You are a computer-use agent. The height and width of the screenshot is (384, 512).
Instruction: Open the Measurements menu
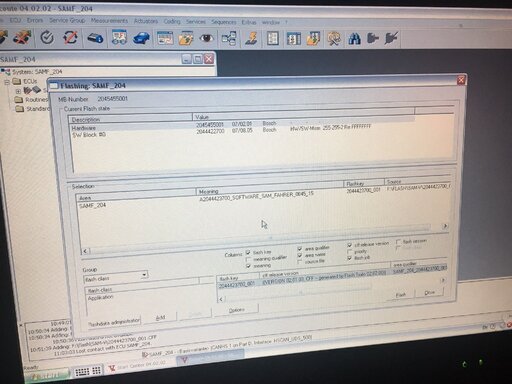pos(109,21)
